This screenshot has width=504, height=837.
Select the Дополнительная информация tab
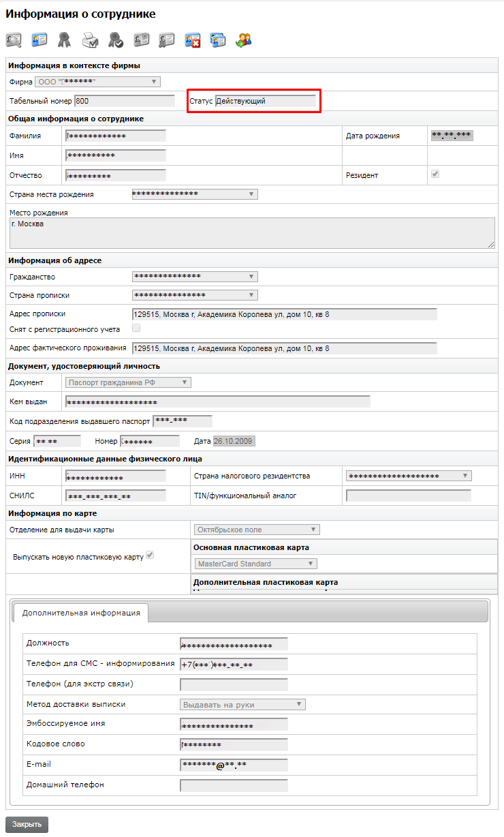pyautogui.click(x=81, y=612)
